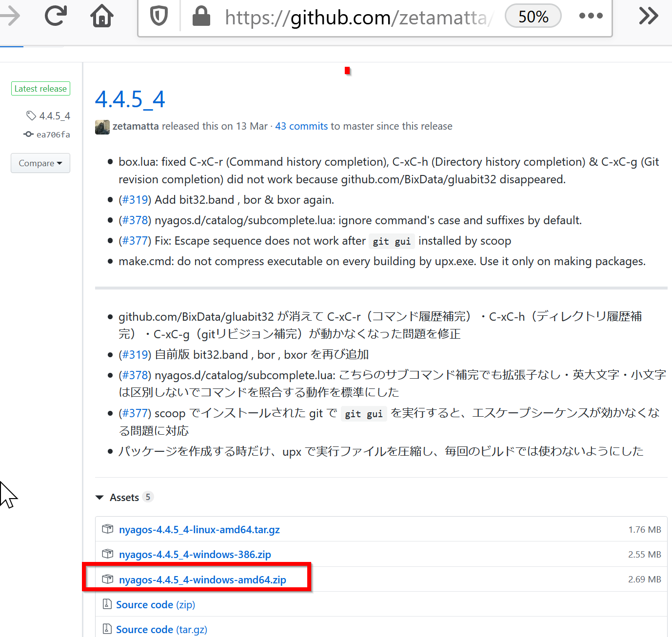Click the package icon beside windows-386.zip
This screenshot has width=672, height=637.
pos(107,554)
